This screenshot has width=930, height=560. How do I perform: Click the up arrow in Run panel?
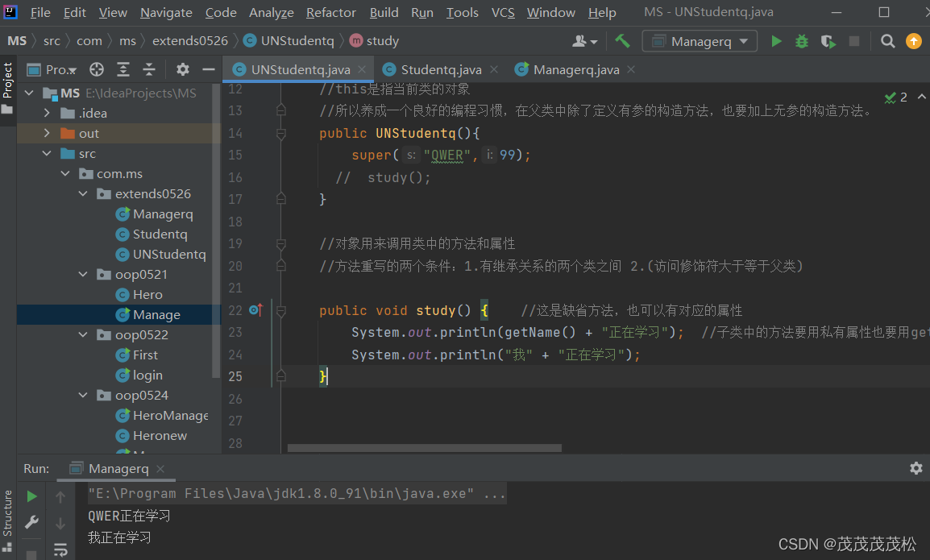(60, 496)
